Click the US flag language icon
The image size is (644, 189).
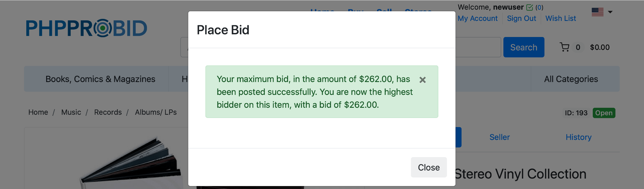[597, 12]
